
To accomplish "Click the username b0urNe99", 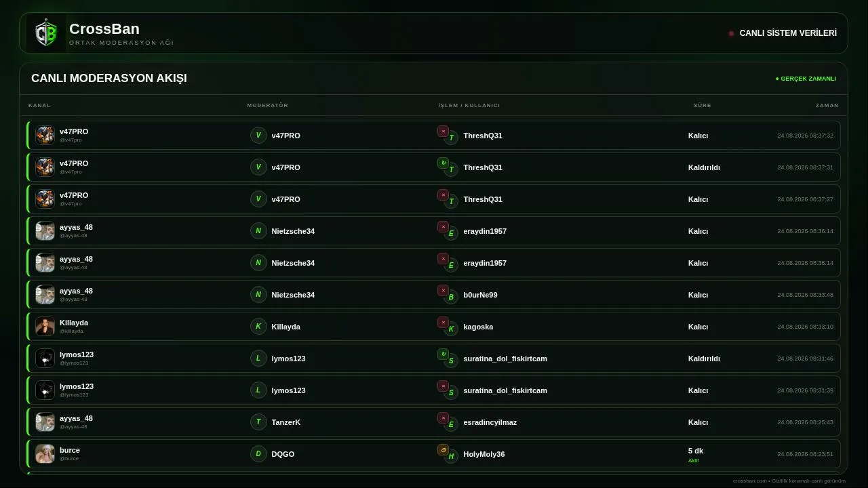I will pos(480,295).
